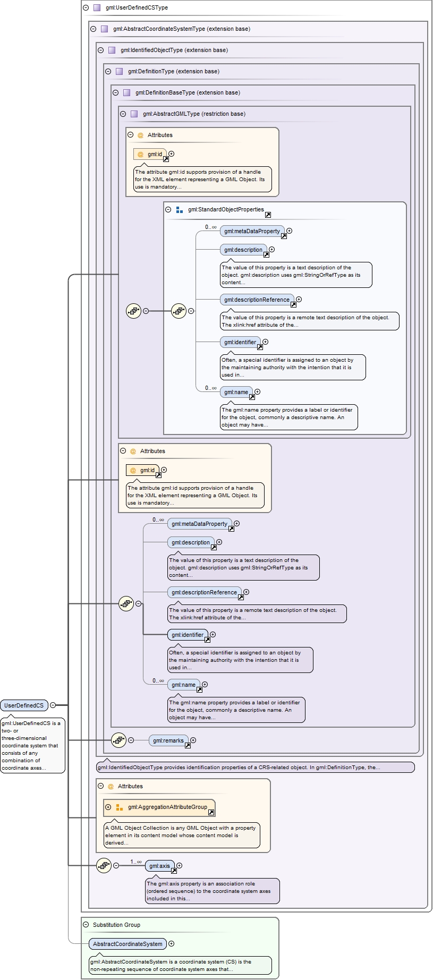This screenshot has width=433, height=980.
Task: Expand the AbstractCoordinateSystem element
Action: coord(171,943)
